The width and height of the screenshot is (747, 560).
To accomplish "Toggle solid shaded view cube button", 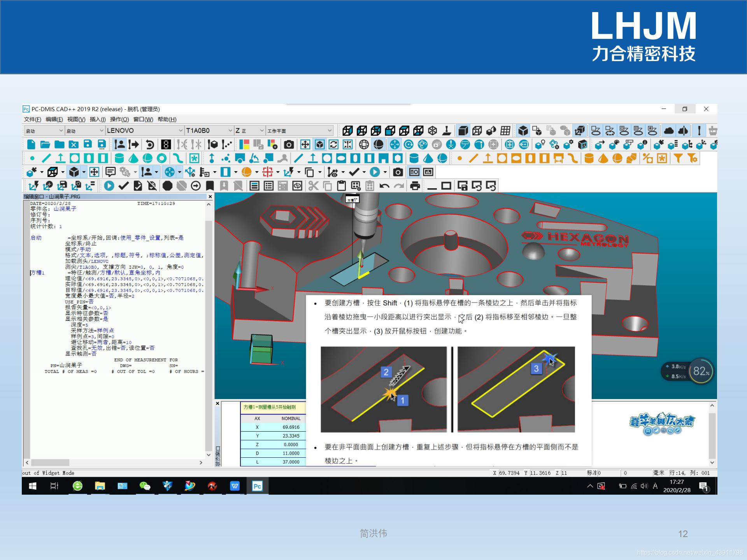I will click(463, 131).
